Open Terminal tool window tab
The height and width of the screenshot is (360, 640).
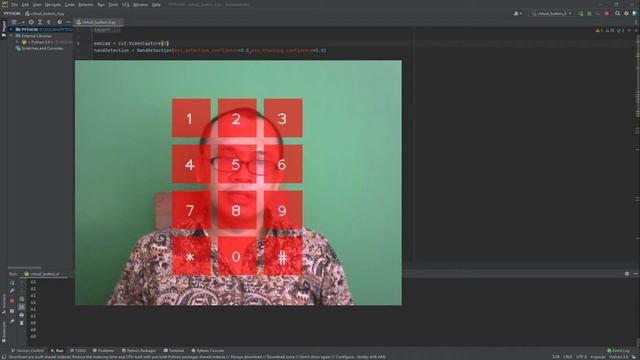coord(174,351)
